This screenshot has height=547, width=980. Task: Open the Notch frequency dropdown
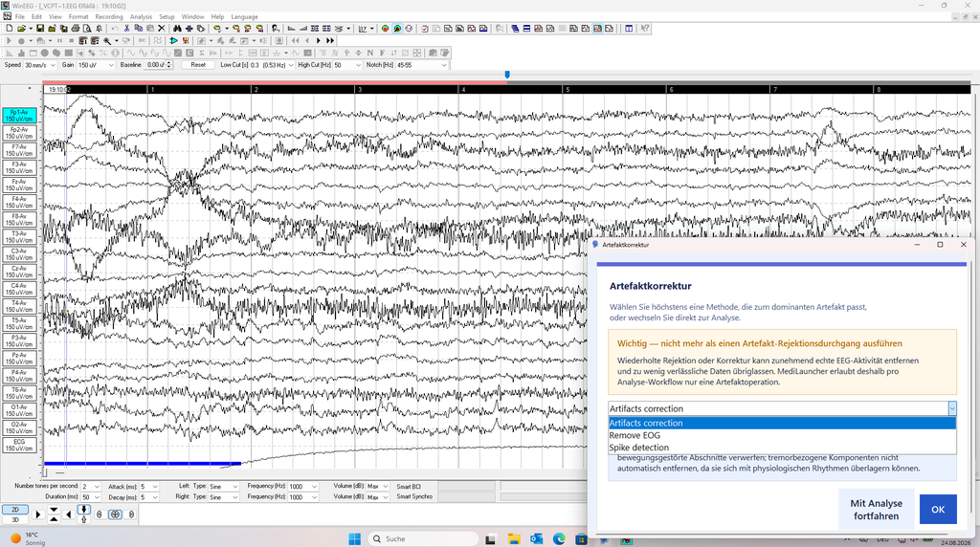point(444,65)
